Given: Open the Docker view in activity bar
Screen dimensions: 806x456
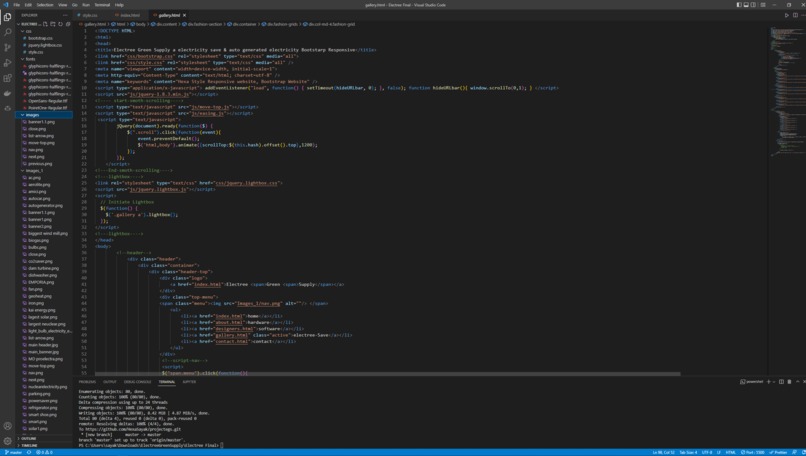Looking at the screenshot, I should coord(7,93).
